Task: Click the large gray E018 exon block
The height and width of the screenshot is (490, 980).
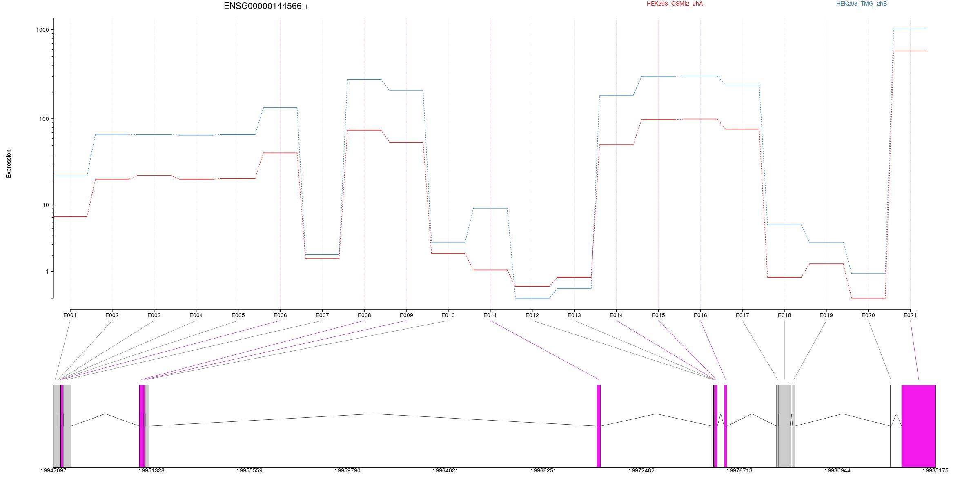Action: pyautogui.click(x=784, y=426)
